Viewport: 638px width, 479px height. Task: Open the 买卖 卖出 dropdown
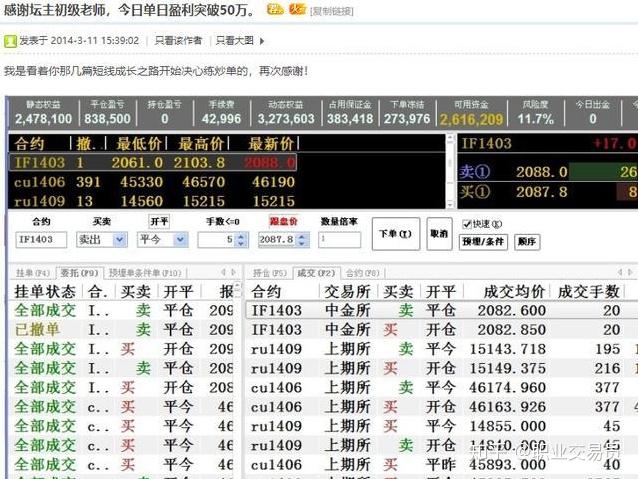click(120, 240)
